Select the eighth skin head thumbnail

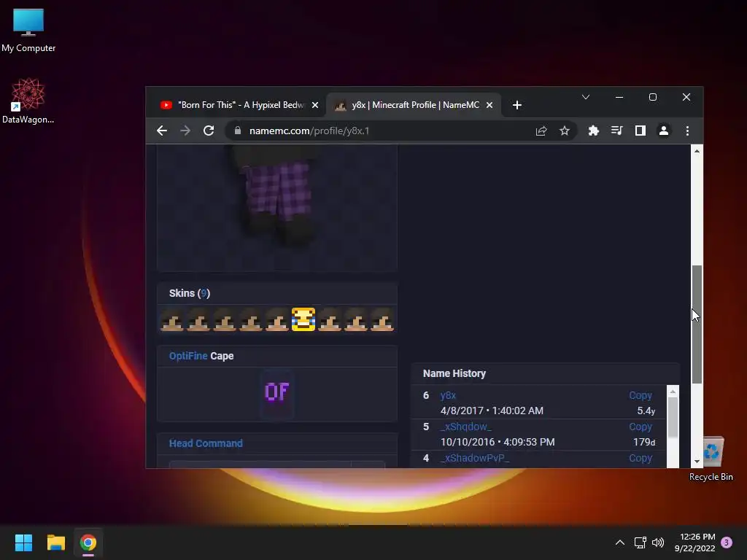point(356,319)
